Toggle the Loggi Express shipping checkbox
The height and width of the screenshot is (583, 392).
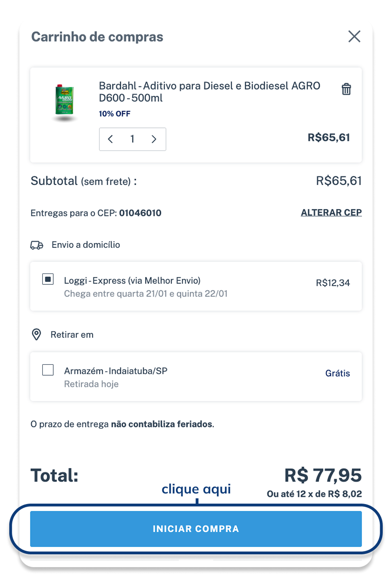point(48,280)
